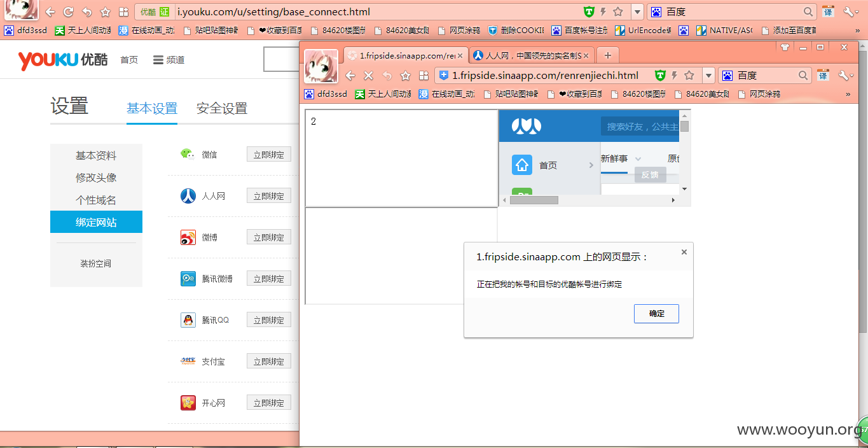Screen dimensions: 868x448
Task: Click the lightning speed-mode icon in Youku address bar
Action: (603, 11)
